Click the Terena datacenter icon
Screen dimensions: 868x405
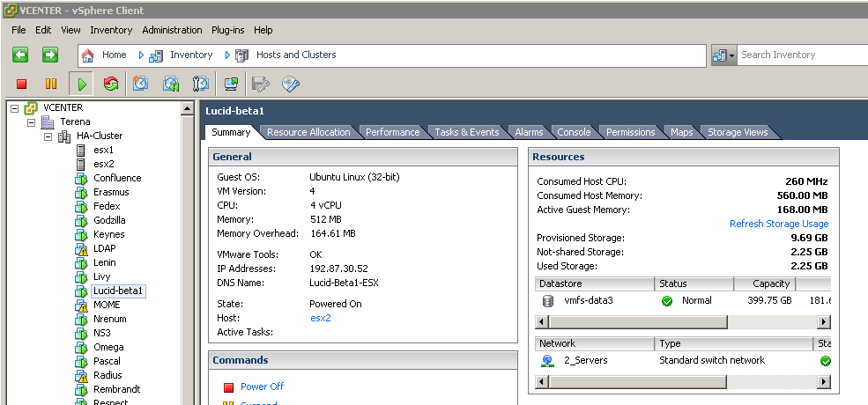pos(48,121)
